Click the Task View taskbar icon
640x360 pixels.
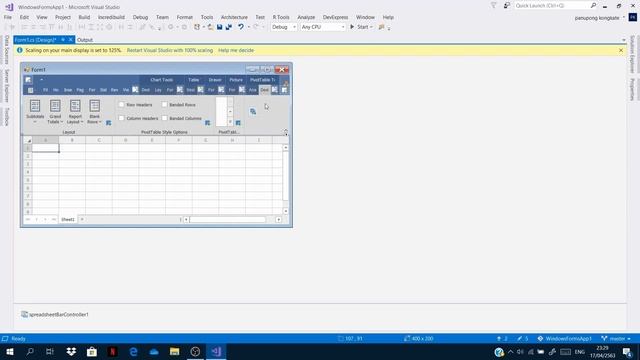tap(50, 351)
